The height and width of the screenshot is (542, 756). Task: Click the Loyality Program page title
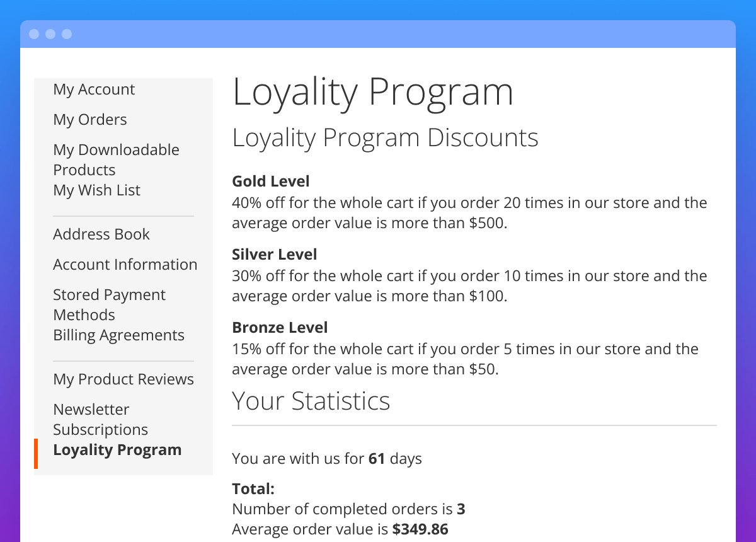[x=372, y=92]
